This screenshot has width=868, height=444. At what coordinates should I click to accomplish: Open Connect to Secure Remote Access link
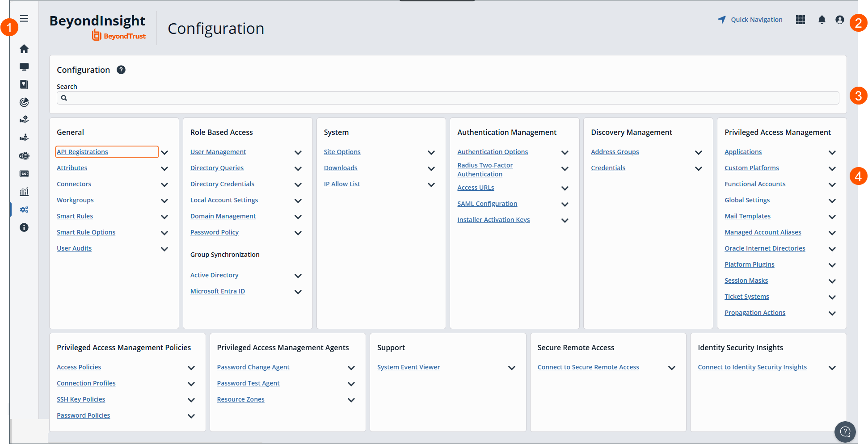588,367
